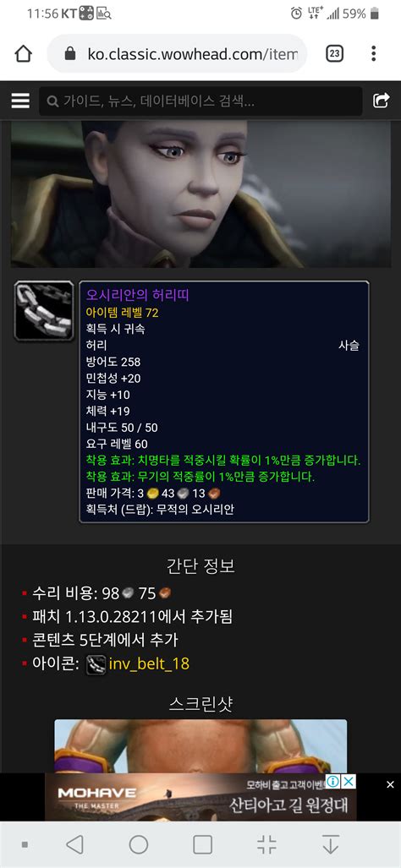Open the Mohave The Master advertisement
The image size is (401, 868).
(x=200, y=797)
